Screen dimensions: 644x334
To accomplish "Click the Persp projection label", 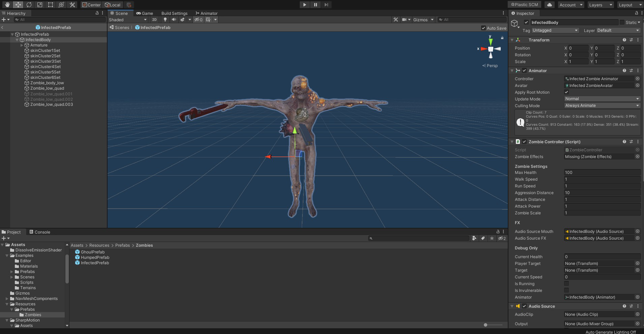I will tap(490, 66).
